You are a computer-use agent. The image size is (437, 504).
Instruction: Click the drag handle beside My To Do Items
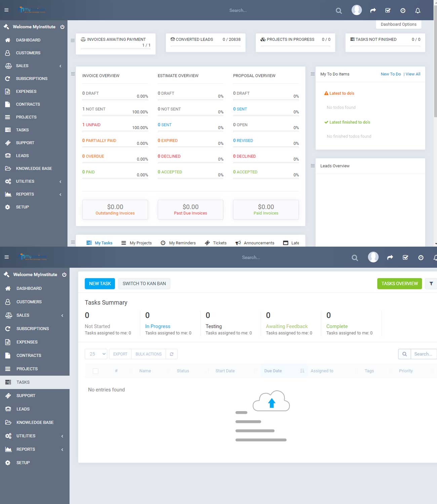tap(313, 74)
